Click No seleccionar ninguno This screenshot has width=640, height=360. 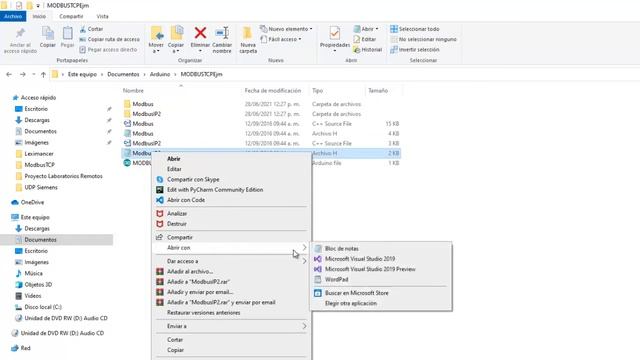point(423,39)
